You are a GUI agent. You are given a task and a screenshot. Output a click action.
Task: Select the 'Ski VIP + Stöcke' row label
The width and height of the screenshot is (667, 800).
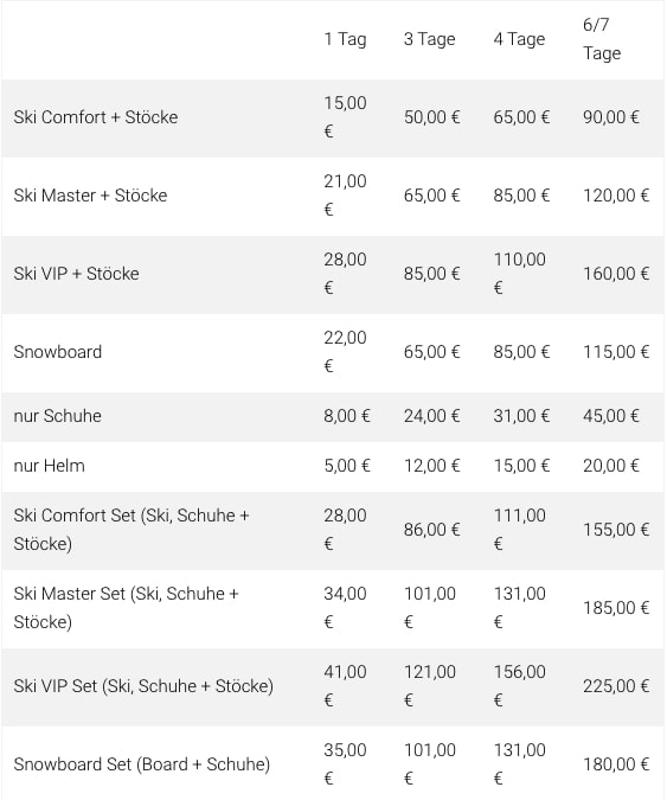pyautogui.click(x=77, y=274)
